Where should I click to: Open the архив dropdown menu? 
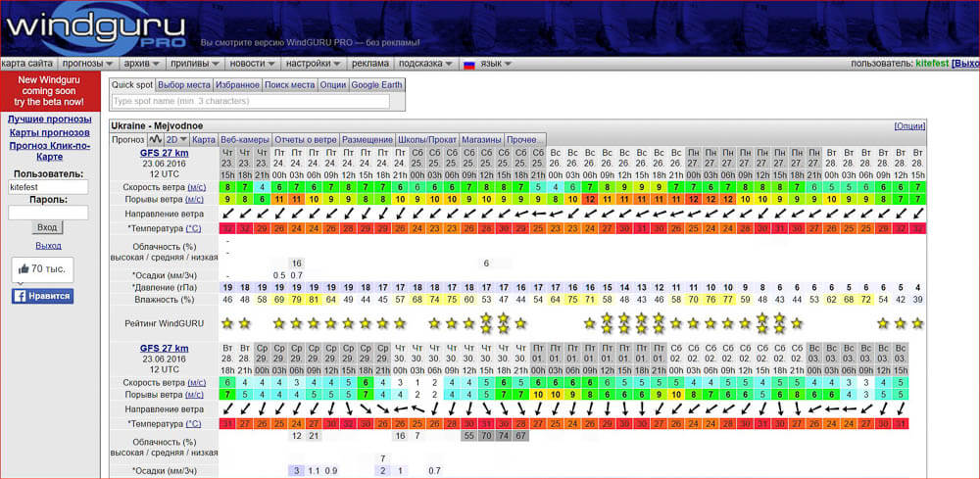pos(141,64)
